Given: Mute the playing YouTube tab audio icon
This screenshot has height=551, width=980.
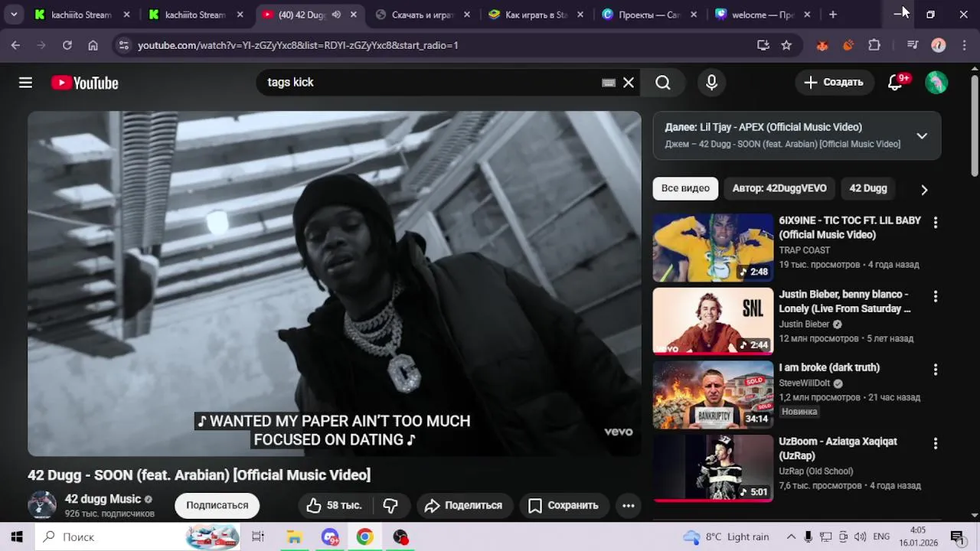Looking at the screenshot, I should (x=336, y=15).
